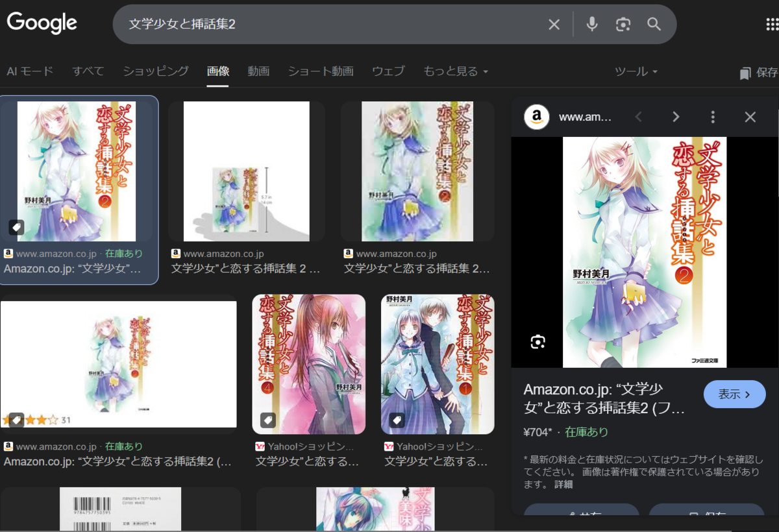Open the 動画 tab
The height and width of the screenshot is (532, 779).
click(x=258, y=71)
